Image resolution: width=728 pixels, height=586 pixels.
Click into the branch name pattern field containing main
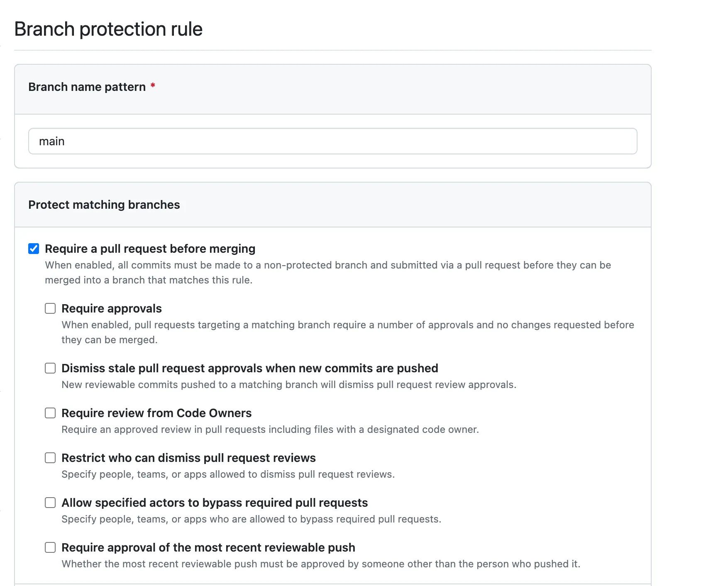pyautogui.click(x=332, y=141)
